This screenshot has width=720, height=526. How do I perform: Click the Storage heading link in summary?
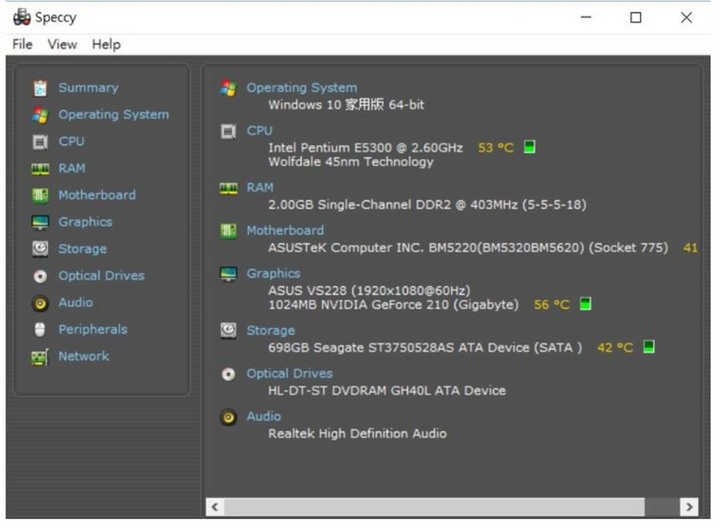tap(270, 330)
